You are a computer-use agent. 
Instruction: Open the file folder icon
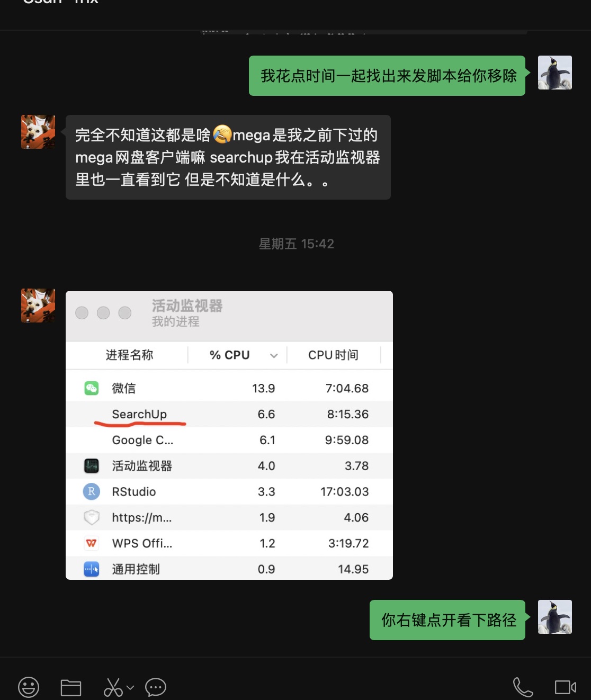[71, 687]
